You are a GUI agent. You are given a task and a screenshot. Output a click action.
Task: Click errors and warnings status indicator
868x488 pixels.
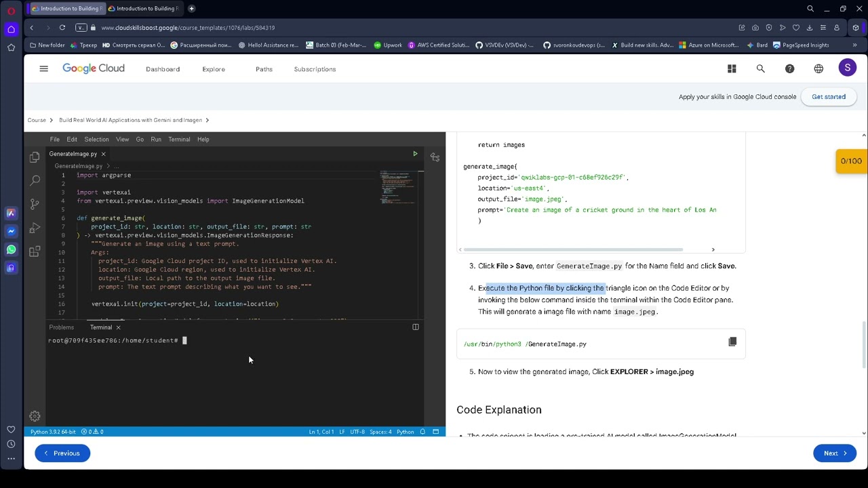[92, 432]
